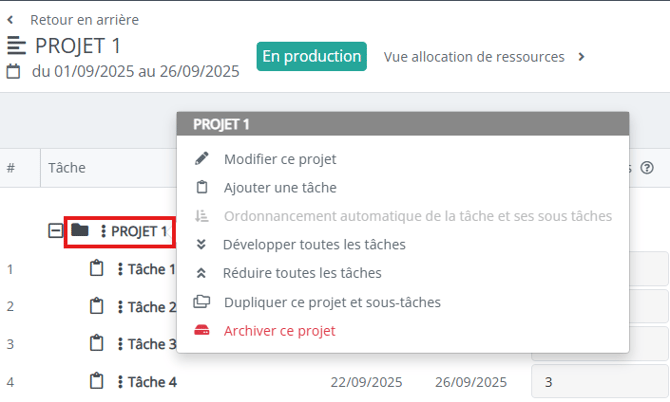Open the three-dot menu next to PROJET 1

coord(103,232)
